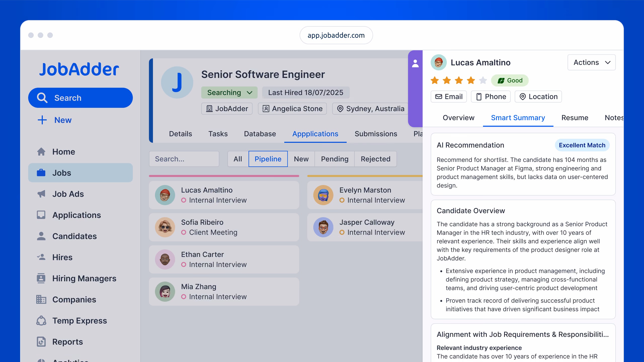Open the Submissions tab
The image size is (644, 362).
click(376, 134)
